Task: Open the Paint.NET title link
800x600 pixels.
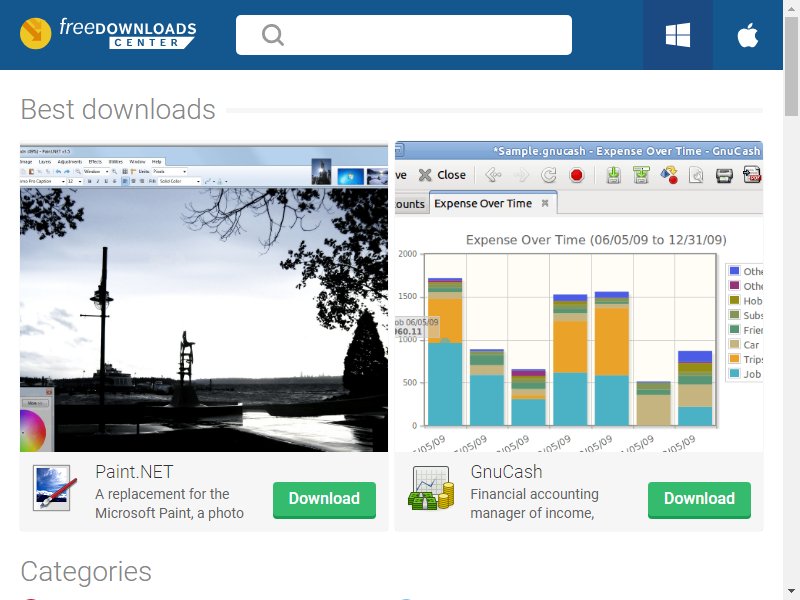Action: point(134,472)
